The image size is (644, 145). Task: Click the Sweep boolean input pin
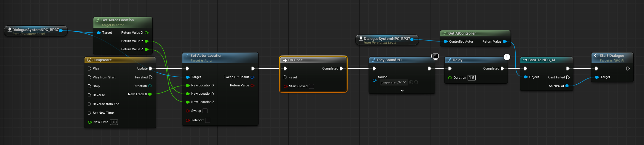pos(188,111)
